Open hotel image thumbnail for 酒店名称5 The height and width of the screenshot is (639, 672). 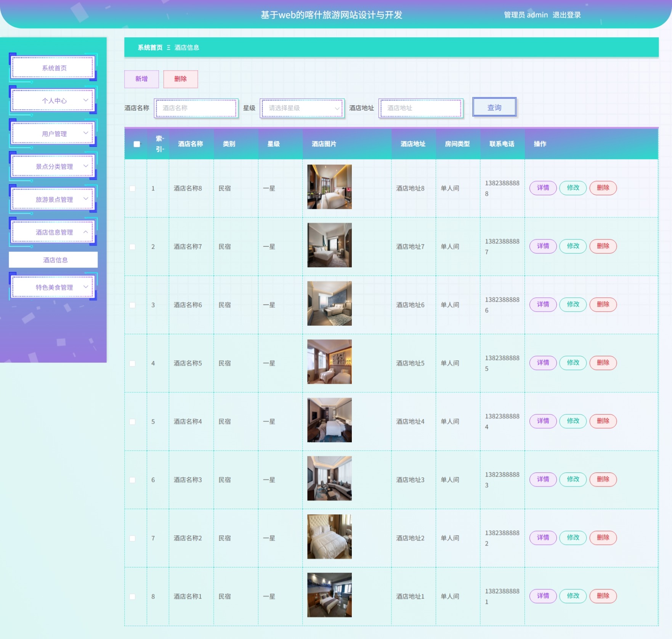click(329, 362)
